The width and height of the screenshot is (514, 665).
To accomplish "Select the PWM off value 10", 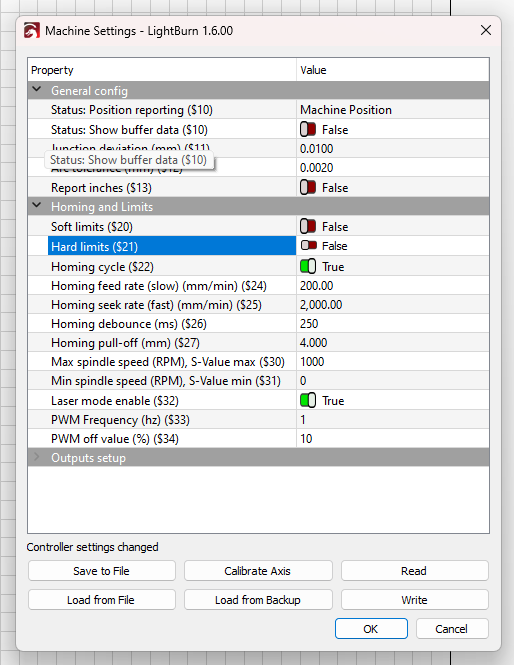I will click(393, 439).
